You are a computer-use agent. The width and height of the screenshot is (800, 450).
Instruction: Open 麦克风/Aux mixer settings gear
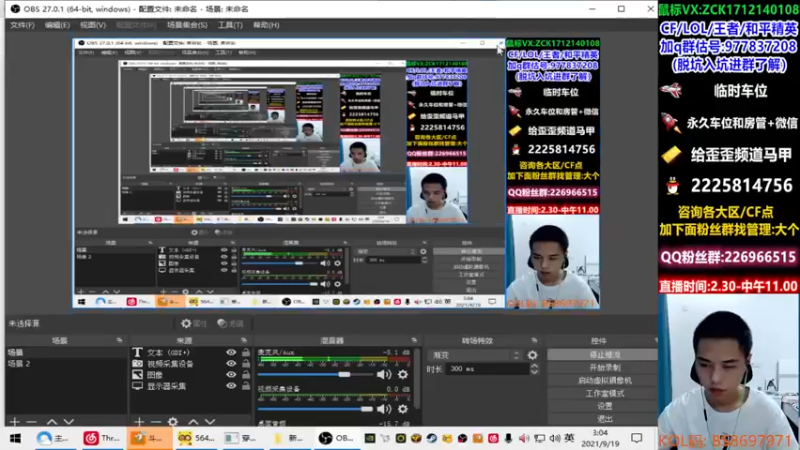tap(403, 375)
